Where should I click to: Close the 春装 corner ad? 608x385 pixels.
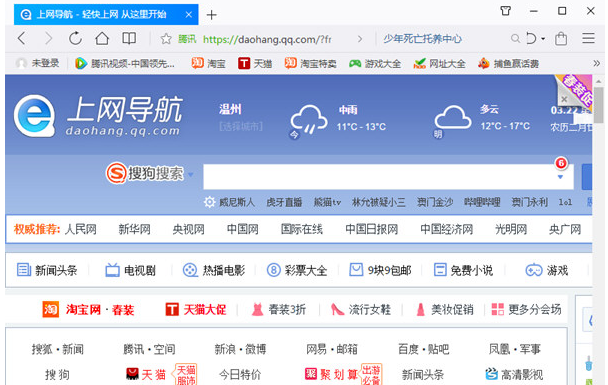[564, 99]
